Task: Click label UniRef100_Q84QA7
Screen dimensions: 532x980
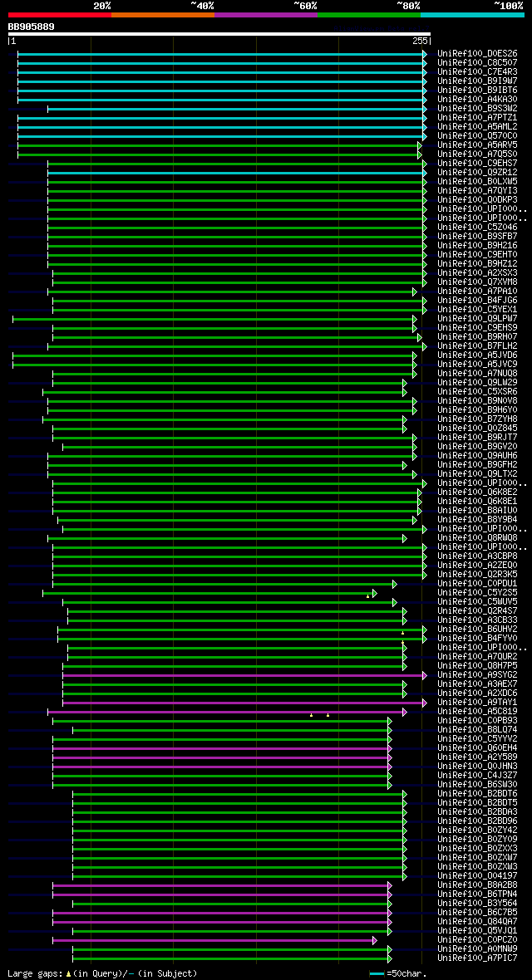Action: tap(477, 921)
